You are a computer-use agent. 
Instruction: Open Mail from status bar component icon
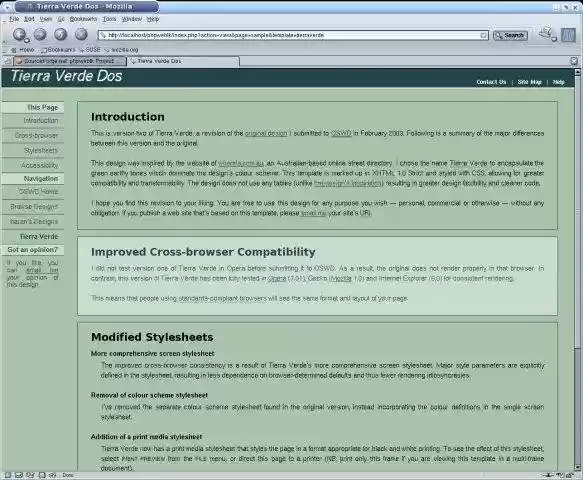pyautogui.click(x=19, y=475)
